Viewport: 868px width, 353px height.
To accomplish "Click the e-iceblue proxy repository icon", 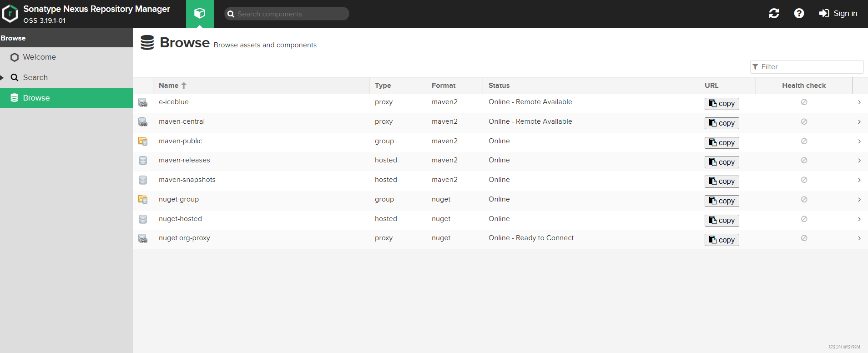I will click(143, 102).
